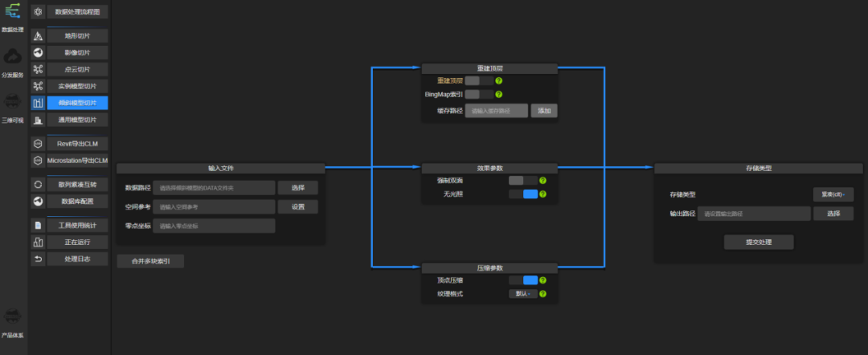Click the 压缩参数 node header

(x=490, y=267)
